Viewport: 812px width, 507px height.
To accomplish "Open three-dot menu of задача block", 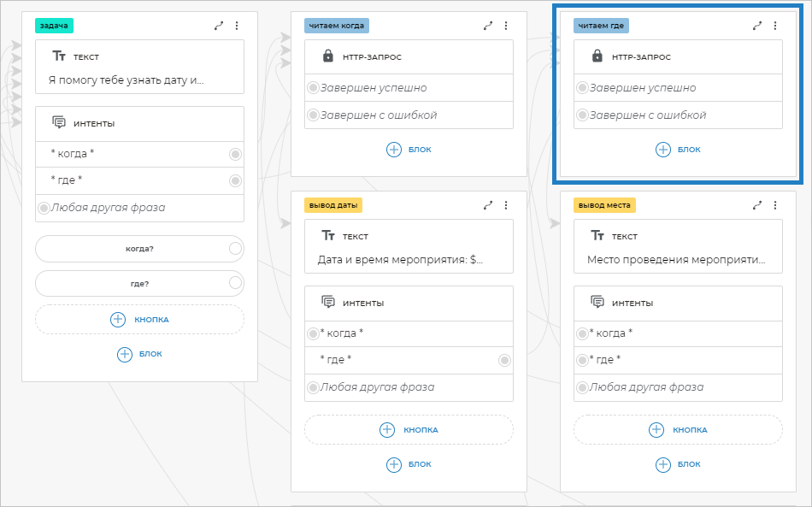I will (237, 26).
